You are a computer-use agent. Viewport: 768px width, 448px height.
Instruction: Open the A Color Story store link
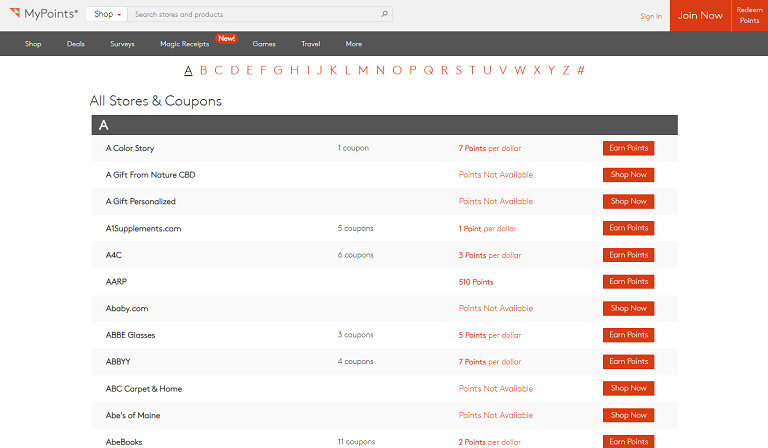click(130, 148)
